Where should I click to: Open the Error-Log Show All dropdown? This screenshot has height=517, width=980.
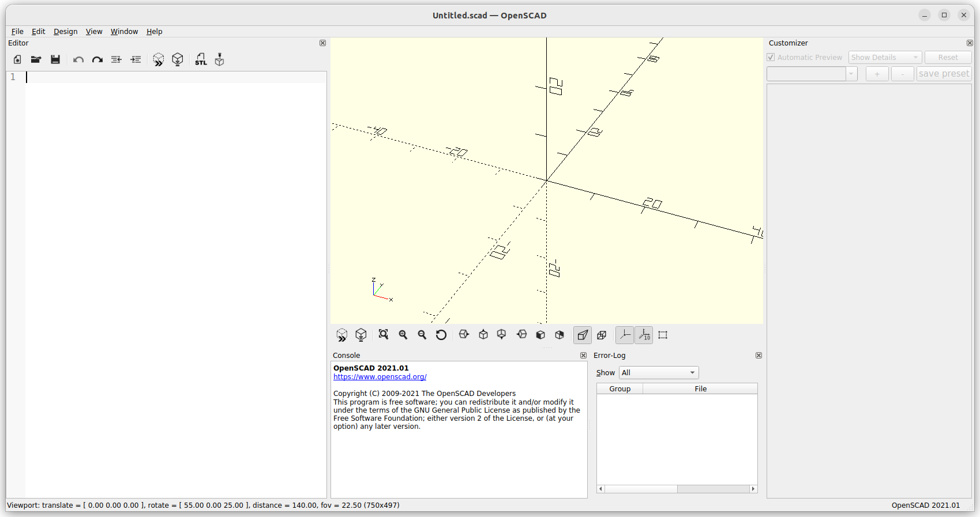point(659,373)
